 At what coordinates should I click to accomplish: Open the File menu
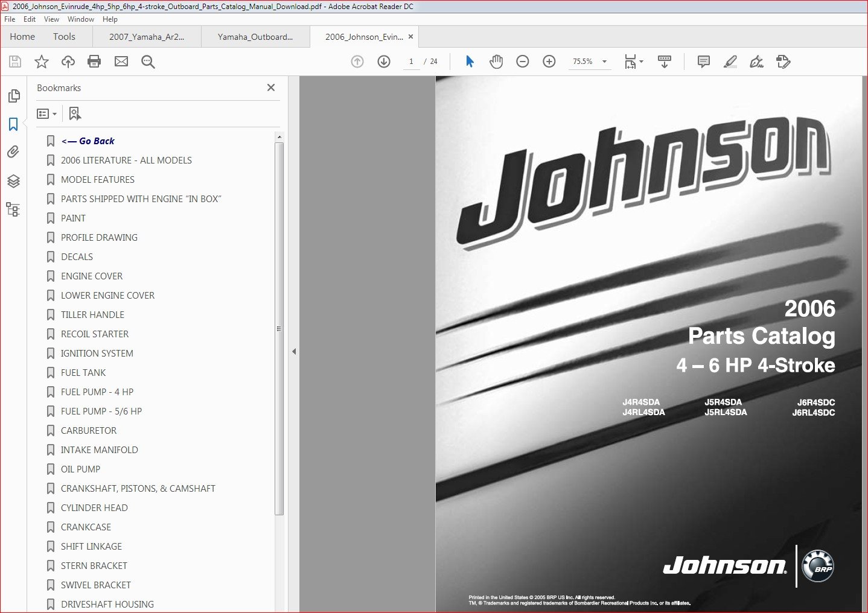(x=10, y=19)
